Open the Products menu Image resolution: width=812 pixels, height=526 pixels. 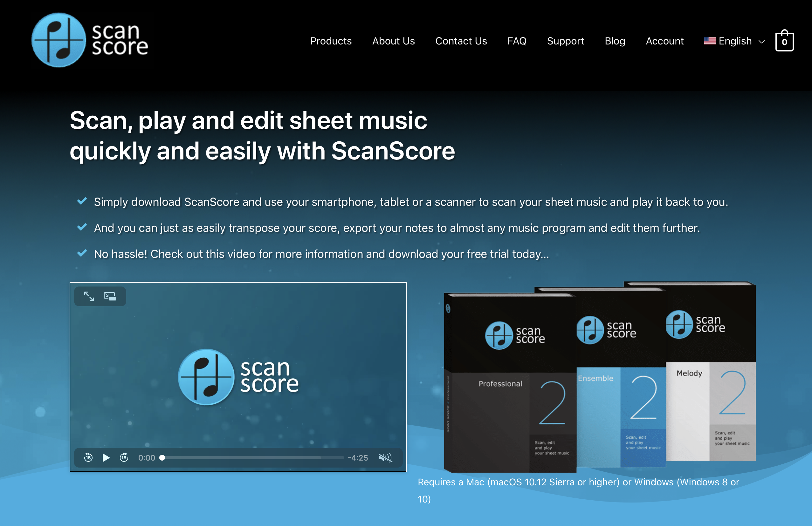coord(330,41)
